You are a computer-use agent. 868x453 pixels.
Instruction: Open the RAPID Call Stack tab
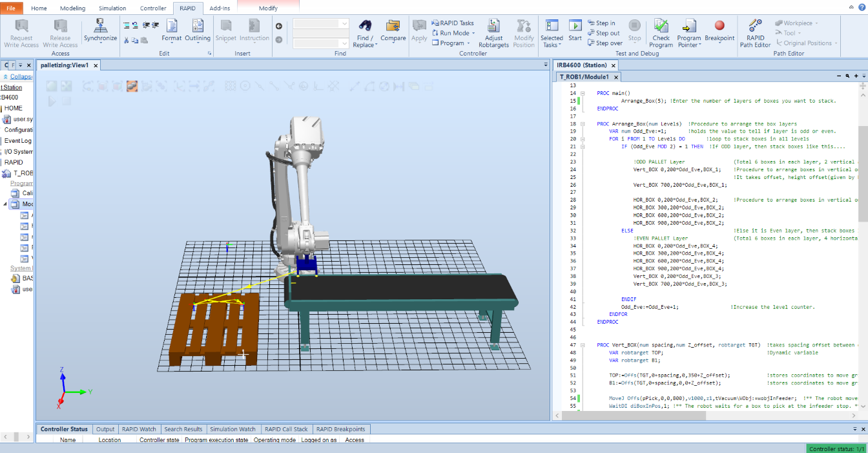(286, 429)
